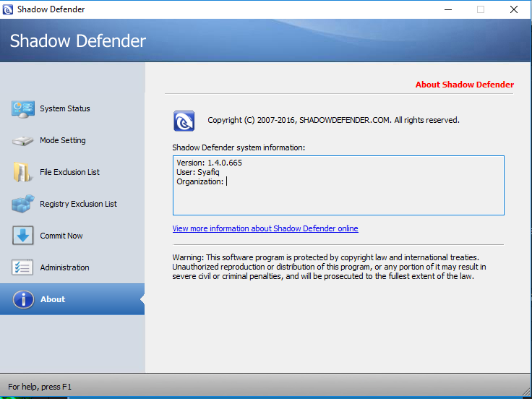The width and height of the screenshot is (532, 399).
Task: Click the System Status monitor icon
Action: tap(22, 109)
